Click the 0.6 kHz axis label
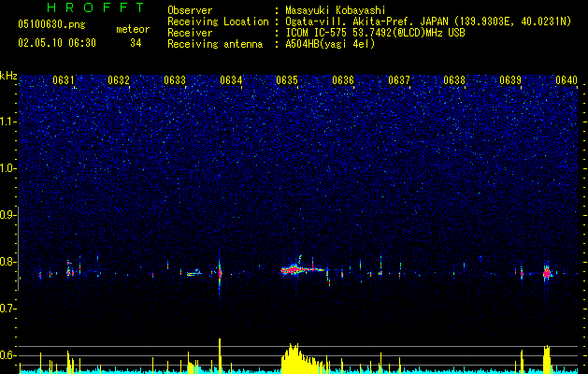The image size is (588, 374). pos(8,355)
